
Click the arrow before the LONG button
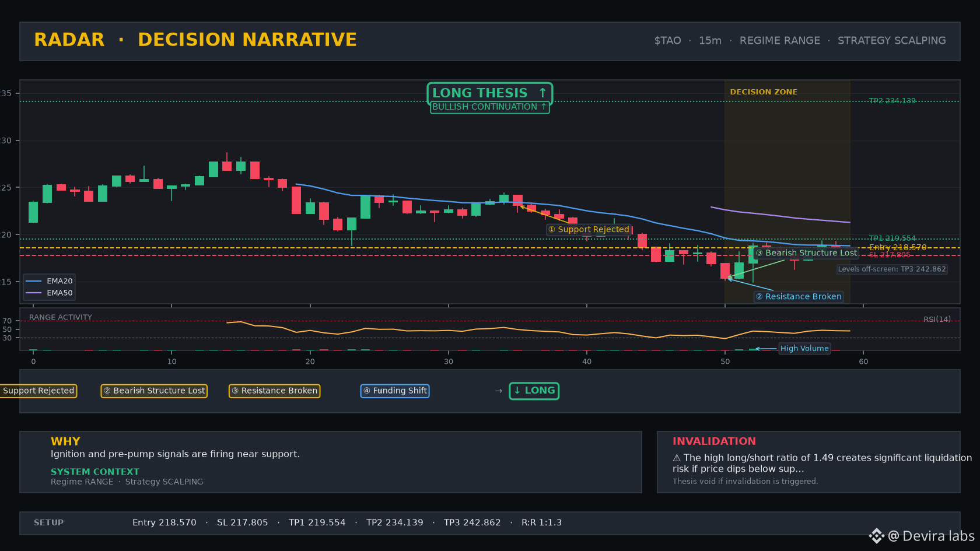point(499,391)
